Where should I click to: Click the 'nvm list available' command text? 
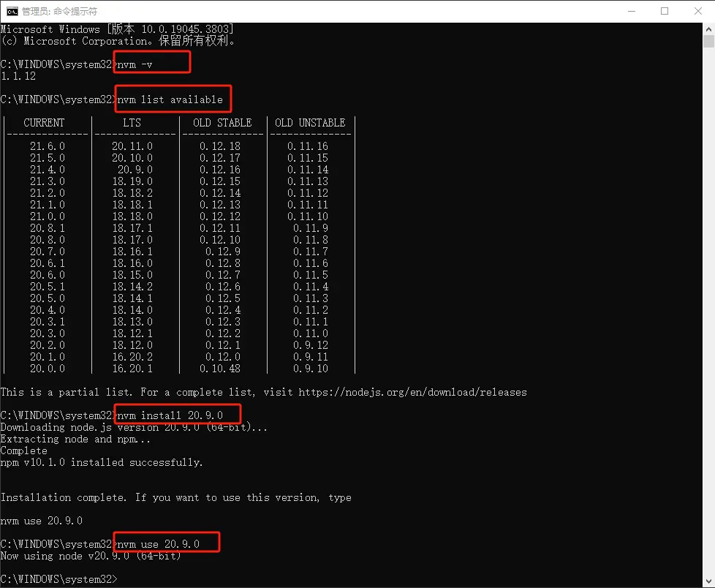(x=170, y=100)
